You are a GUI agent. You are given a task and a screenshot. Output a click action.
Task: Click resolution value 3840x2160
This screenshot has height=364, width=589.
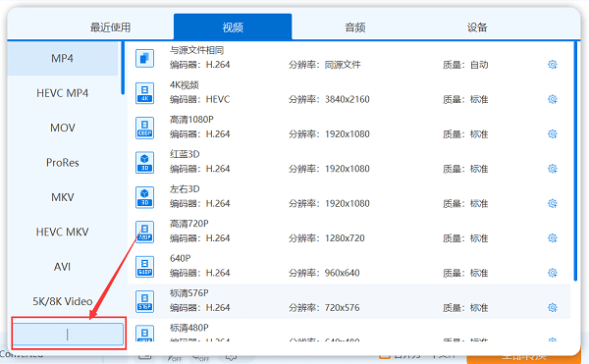(348, 99)
